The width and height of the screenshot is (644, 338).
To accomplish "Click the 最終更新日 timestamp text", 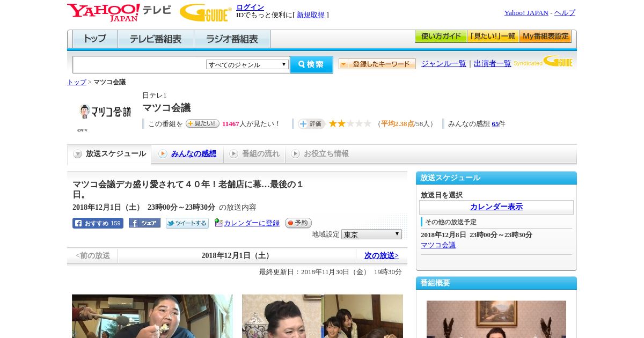I will 331,272.
